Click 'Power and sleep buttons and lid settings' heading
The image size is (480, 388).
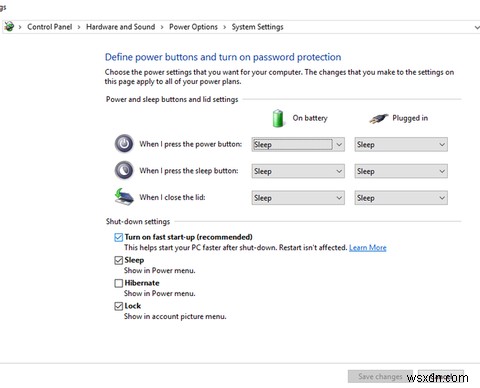click(x=172, y=99)
